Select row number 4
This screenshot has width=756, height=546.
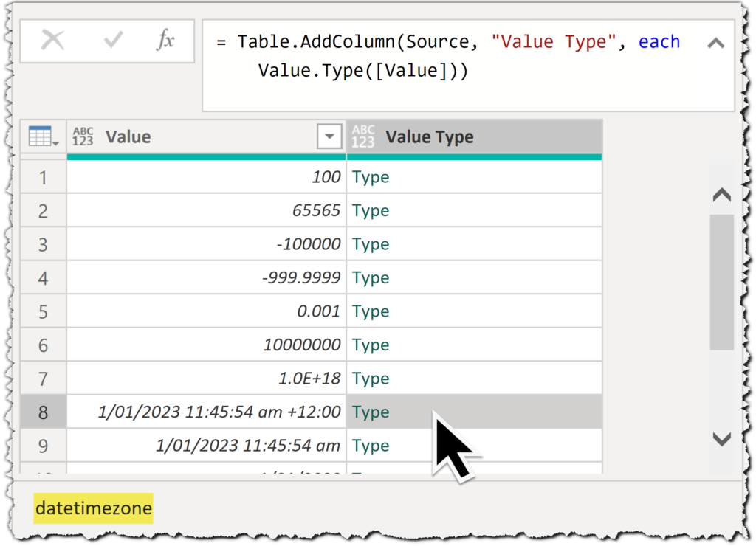(43, 278)
